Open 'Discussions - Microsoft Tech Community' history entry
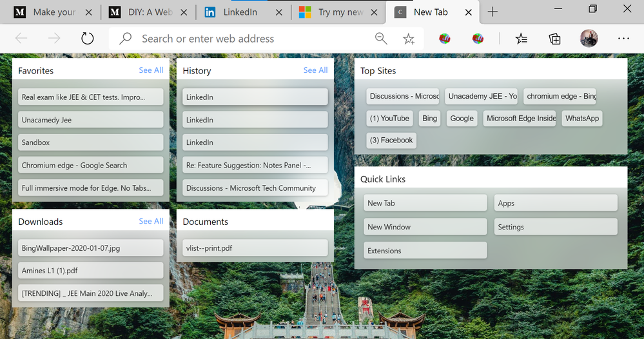 coord(255,188)
